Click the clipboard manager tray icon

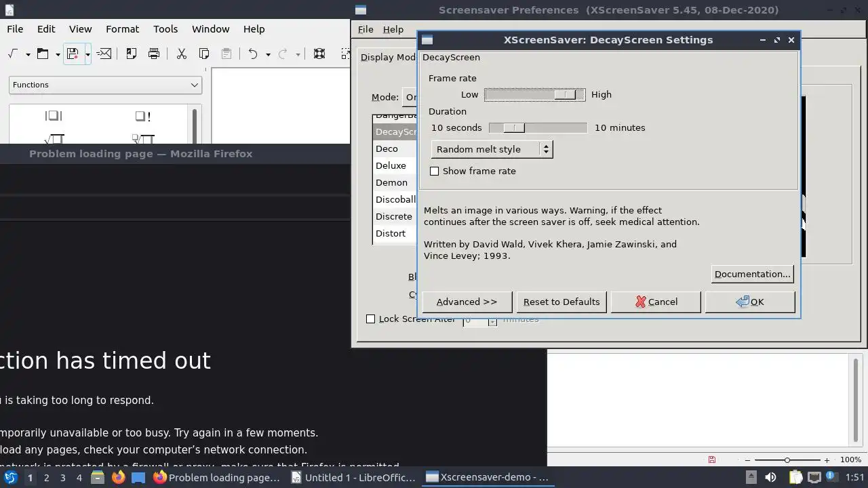795,477
